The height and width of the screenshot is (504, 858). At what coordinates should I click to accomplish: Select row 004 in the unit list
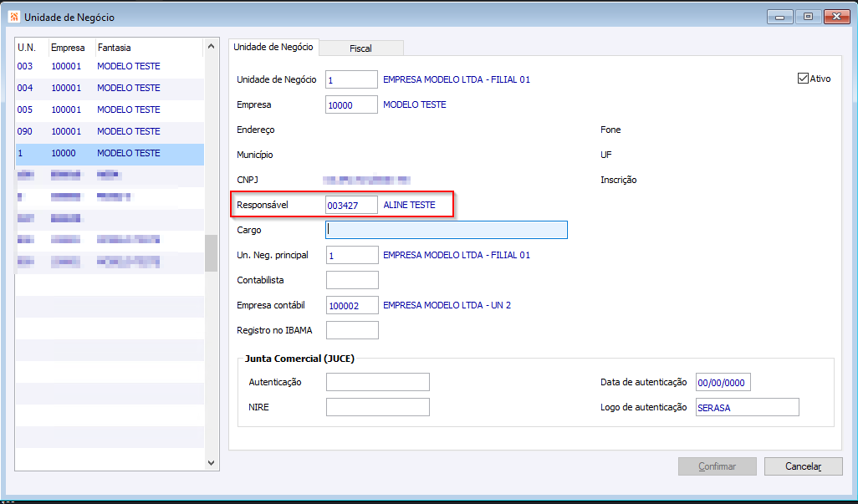point(110,88)
